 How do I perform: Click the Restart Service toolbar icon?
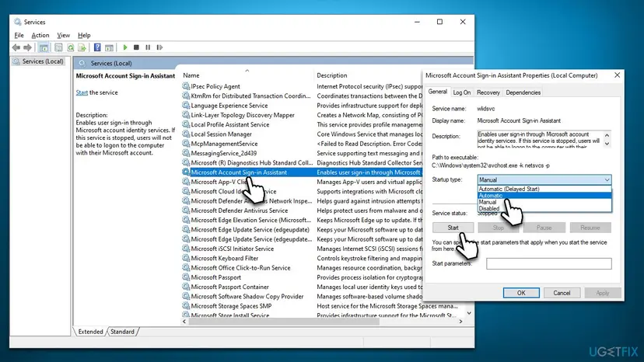[x=159, y=47]
